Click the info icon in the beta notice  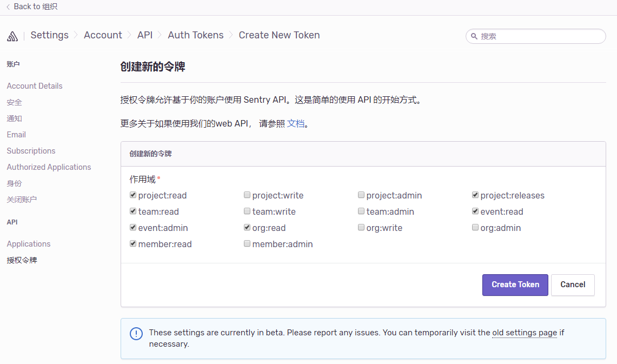pos(136,333)
